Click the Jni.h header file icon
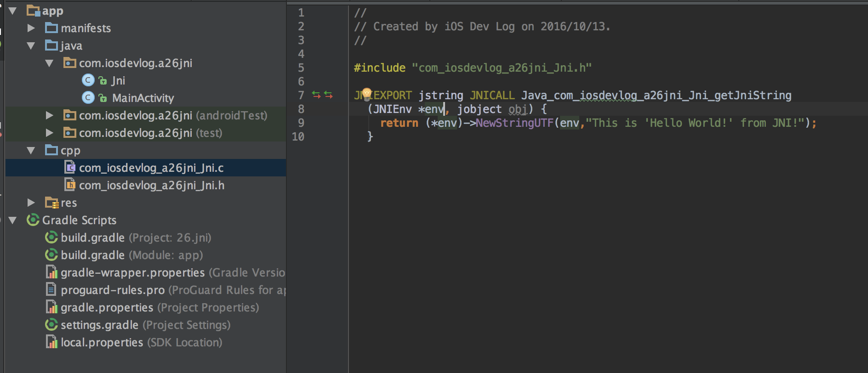Image resolution: width=868 pixels, height=373 pixels. (x=70, y=185)
